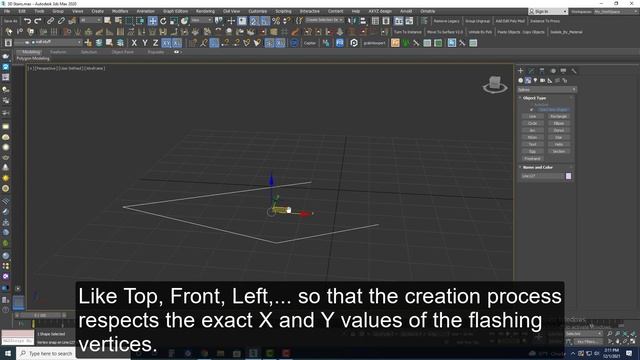Toggle the 2.5D Snaps button
Image resolution: width=640 pixels, height=360 pixels.
pos(254,20)
